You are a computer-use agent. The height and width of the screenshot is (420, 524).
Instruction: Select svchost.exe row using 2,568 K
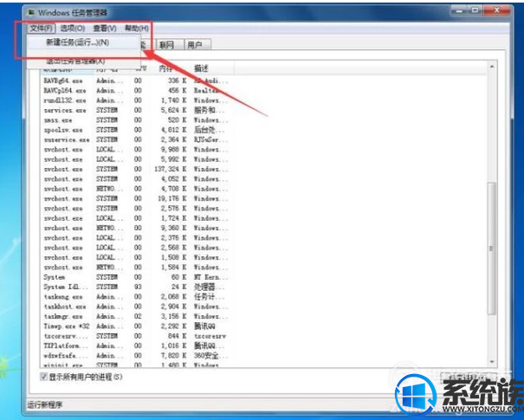click(x=136, y=248)
